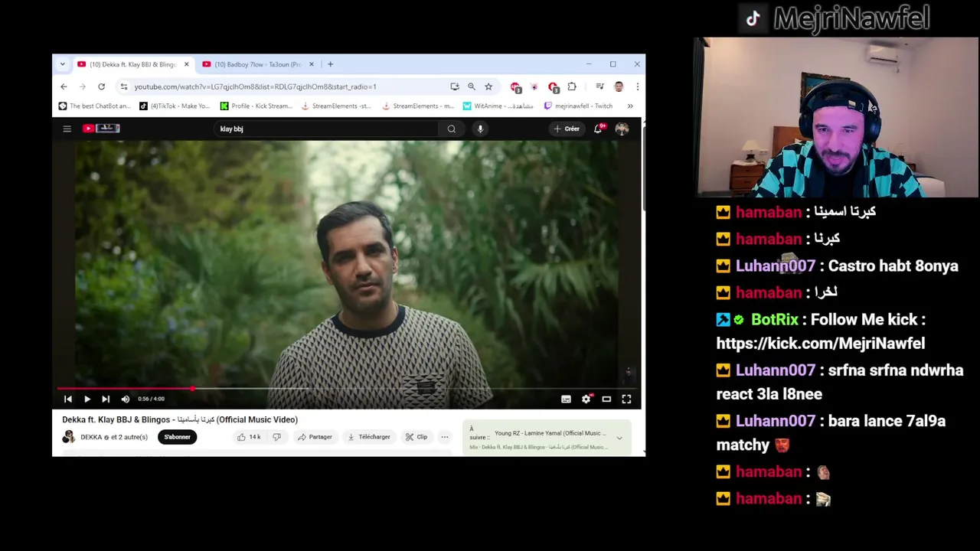Go back in browser history
The width and height of the screenshot is (980, 551).
point(64,86)
